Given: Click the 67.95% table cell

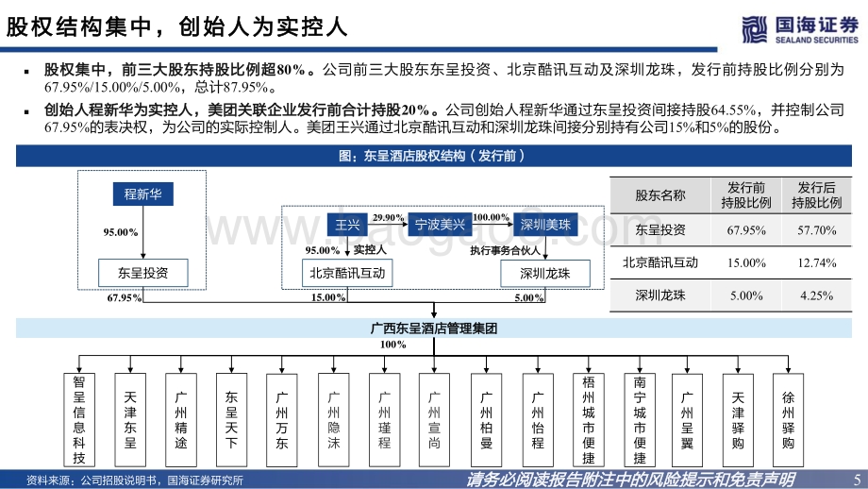Looking at the screenshot, I should (x=746, y=229).
